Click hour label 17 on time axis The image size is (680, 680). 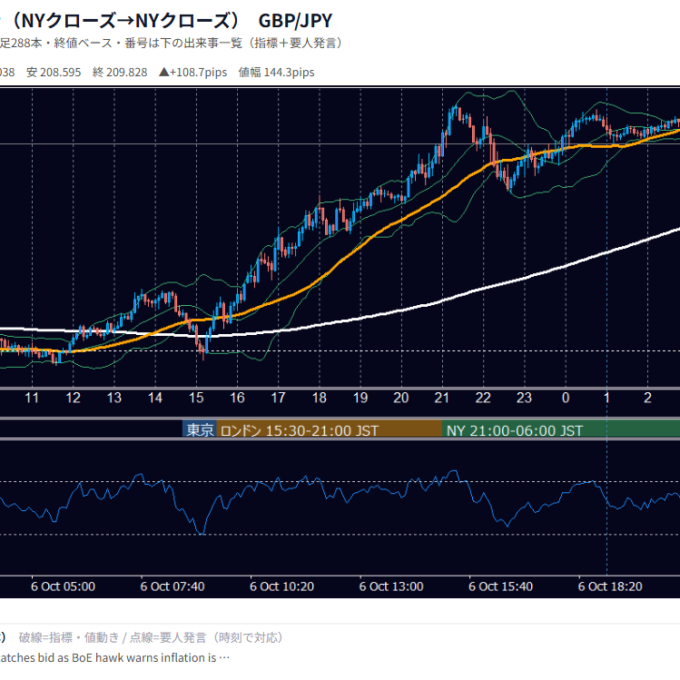278,398
